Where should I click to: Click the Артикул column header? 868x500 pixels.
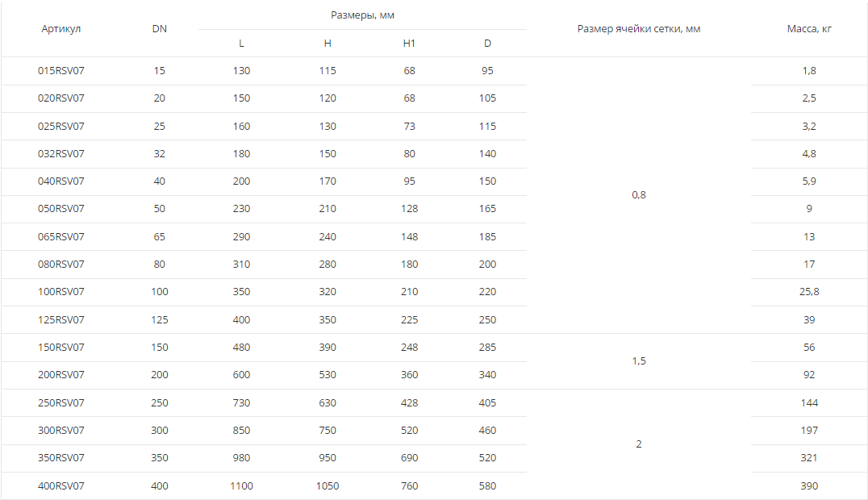point(61,29)
